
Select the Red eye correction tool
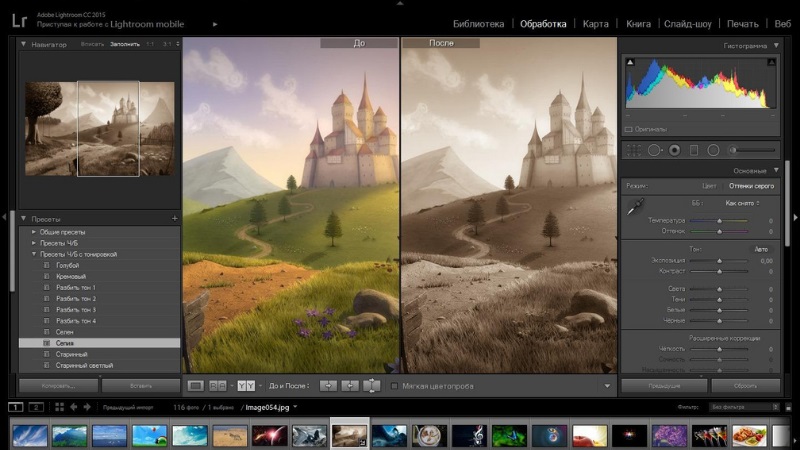pos(674,150)
